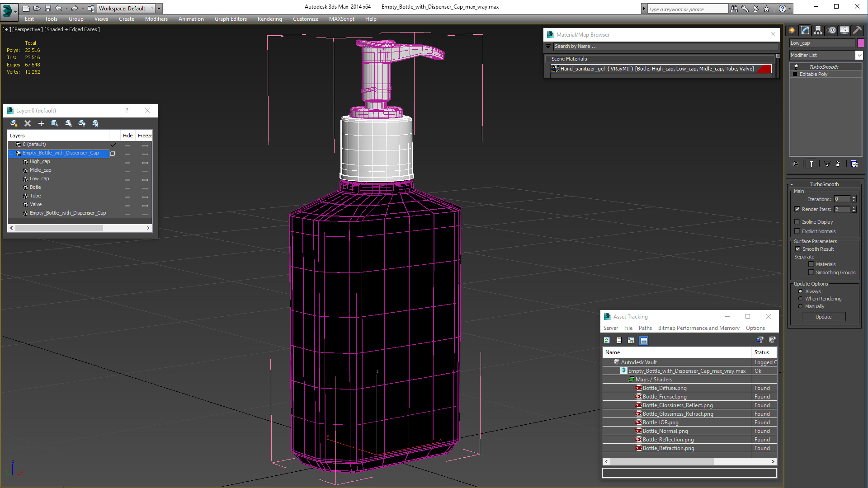Click Add Selected Objects plus icon
This screenshot has height=488, width=868.
coord(41,123)
